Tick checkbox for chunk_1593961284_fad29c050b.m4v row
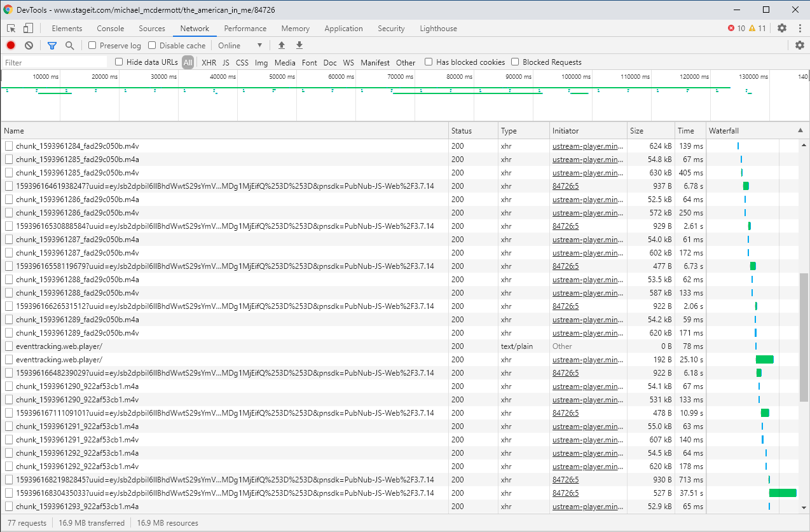The height and width of the screenshot is (532, 810). pyautogui.click(x=9, y=146)
